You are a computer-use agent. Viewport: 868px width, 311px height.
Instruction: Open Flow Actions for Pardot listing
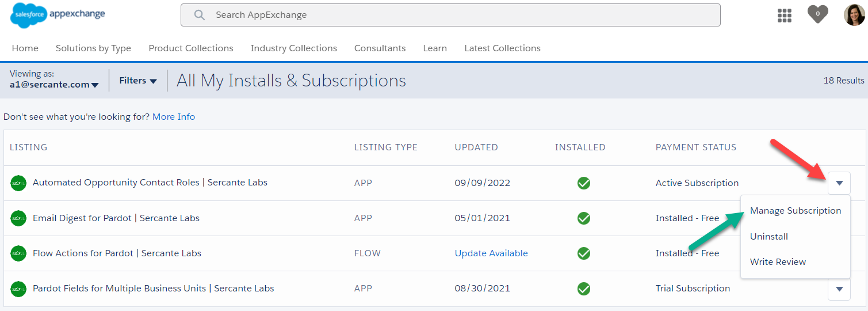click(117, 253)
